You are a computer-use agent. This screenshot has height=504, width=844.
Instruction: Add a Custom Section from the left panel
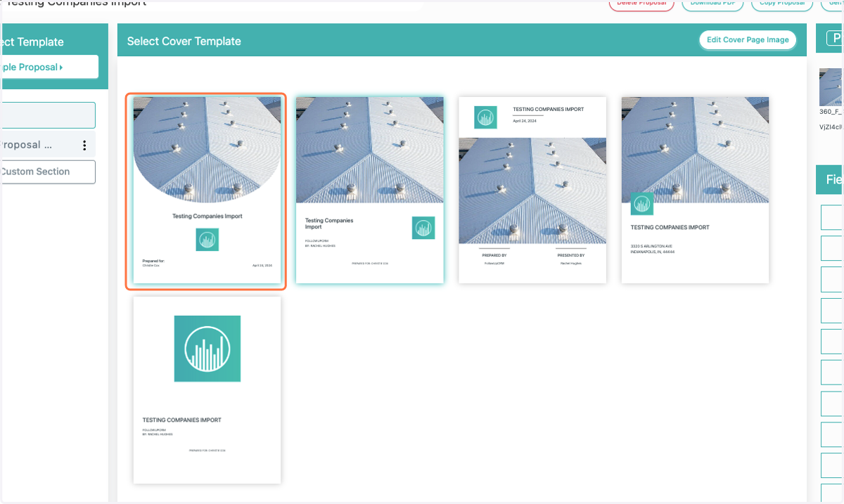pos(48,172)
